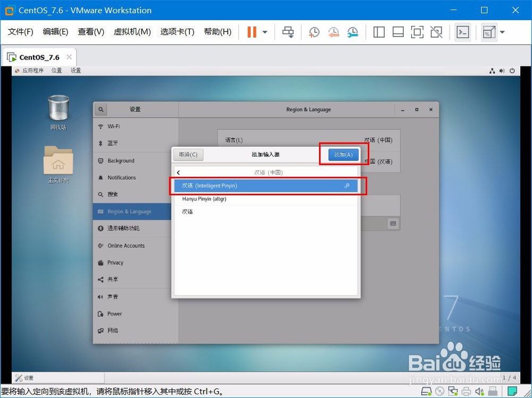Open the console view icon
The height and width of the screenshot is (398, 532).
[463, 32]
